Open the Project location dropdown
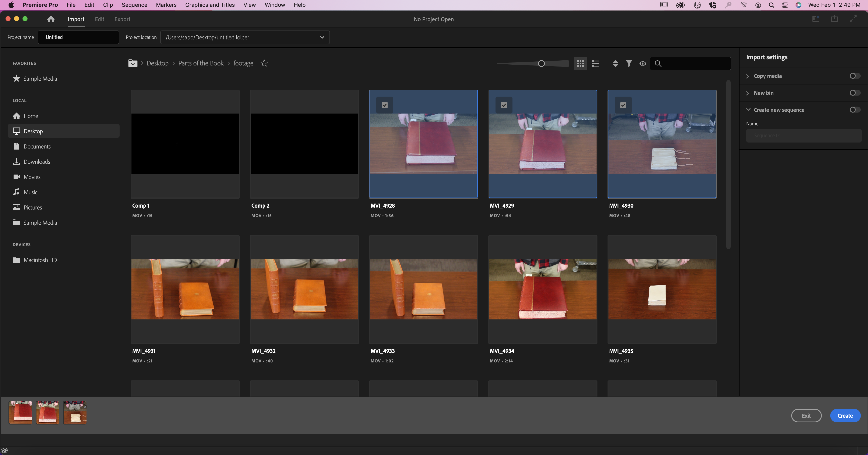 [x=245, y=37]
